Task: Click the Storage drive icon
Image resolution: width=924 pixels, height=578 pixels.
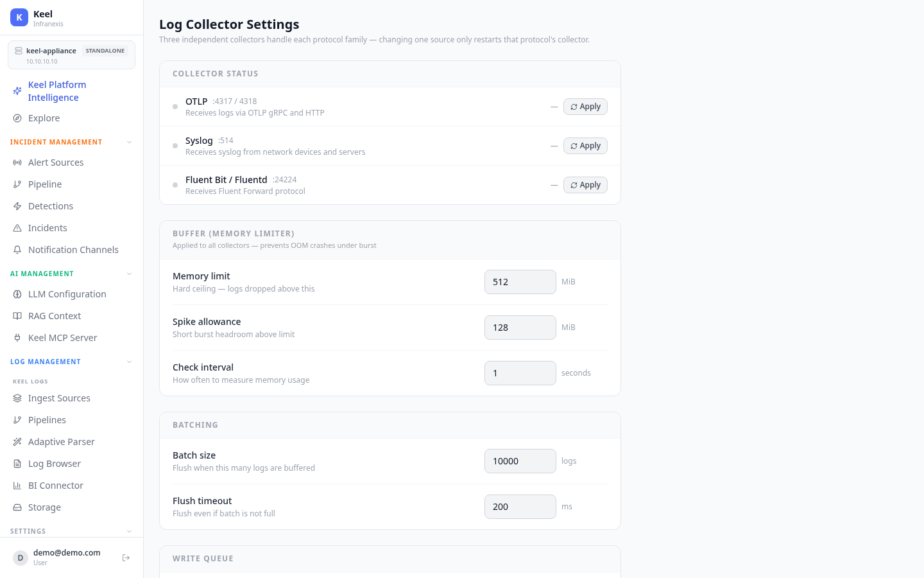Action: coord(17,507)
